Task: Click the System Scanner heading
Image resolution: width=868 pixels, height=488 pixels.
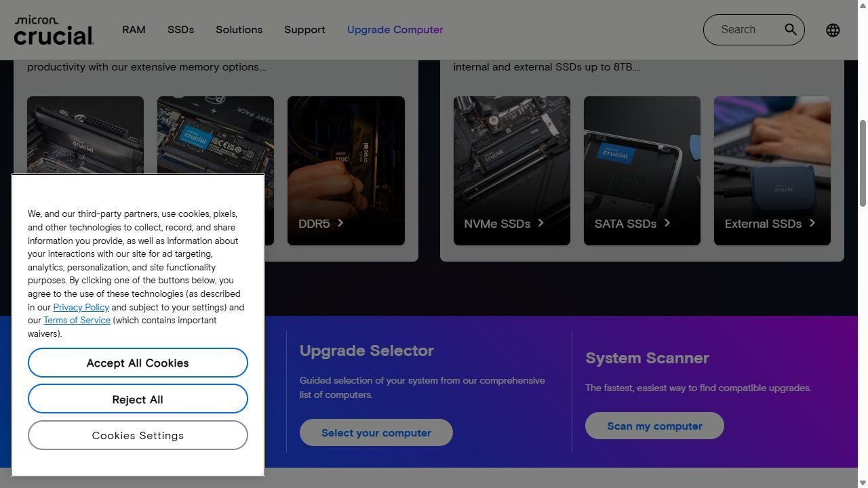Action: (x=647, y=358)
